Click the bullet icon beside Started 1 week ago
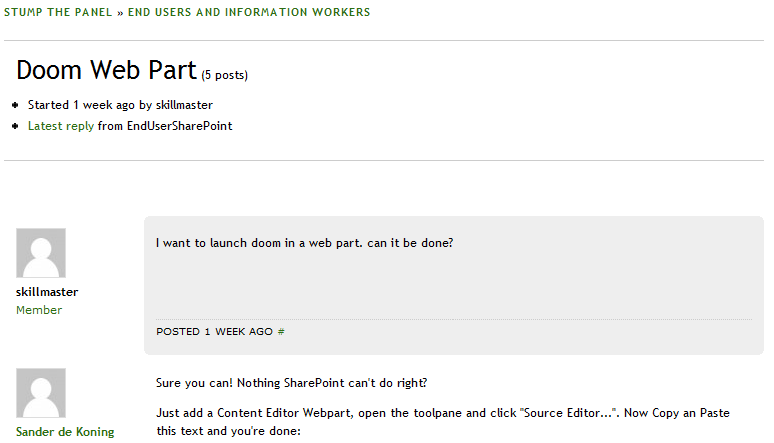This screenshot has width=774, height=443. 16,104
